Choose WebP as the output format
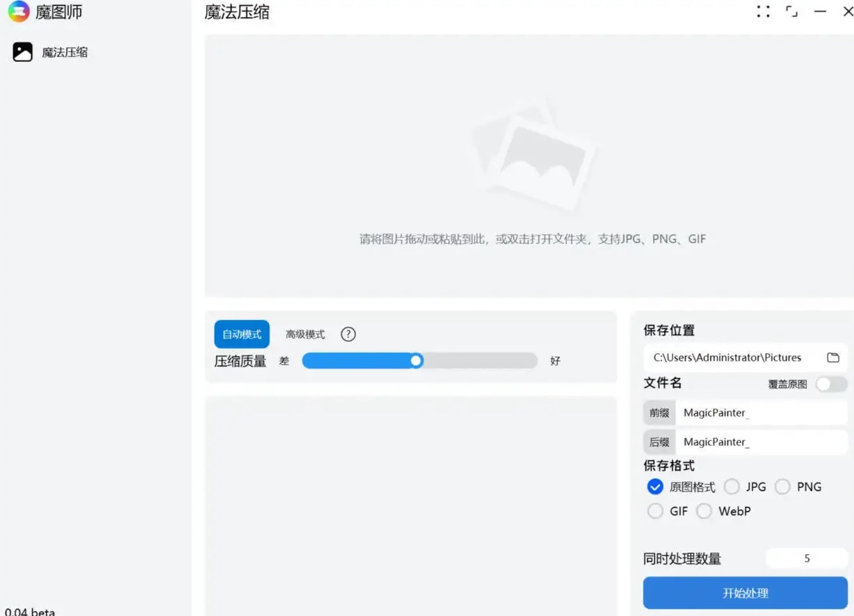This screenshot has height=616, width=854. tap(704, 511)
